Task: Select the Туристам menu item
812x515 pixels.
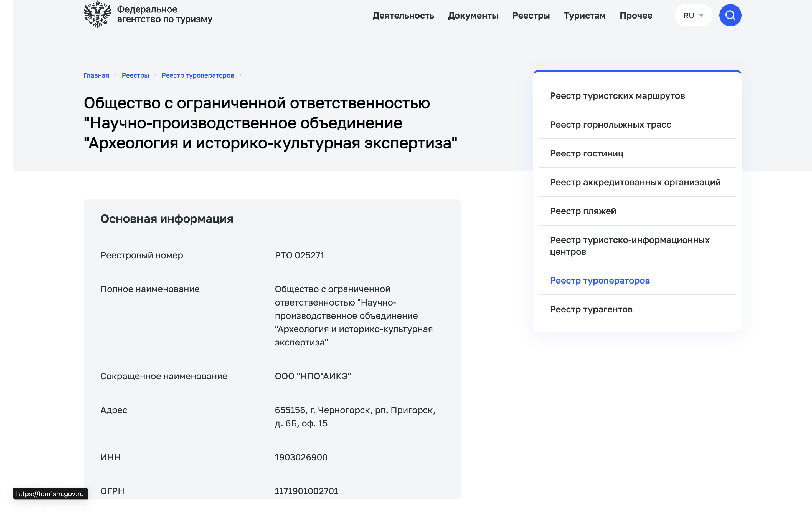Action: click(x=584, y=16)
